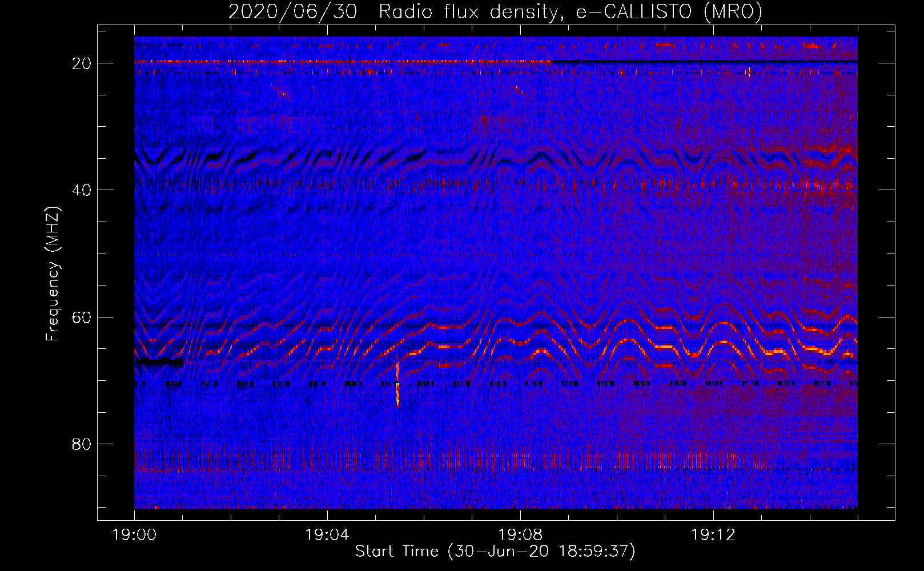Screen dimensions: 924x571
Task: Click the "Frequency (MHZ)" axis label
Action: [52, 274]
